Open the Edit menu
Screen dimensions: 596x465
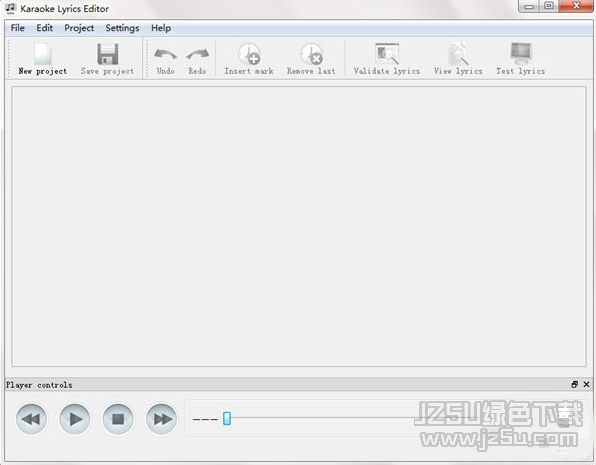[x=44, y=28]
